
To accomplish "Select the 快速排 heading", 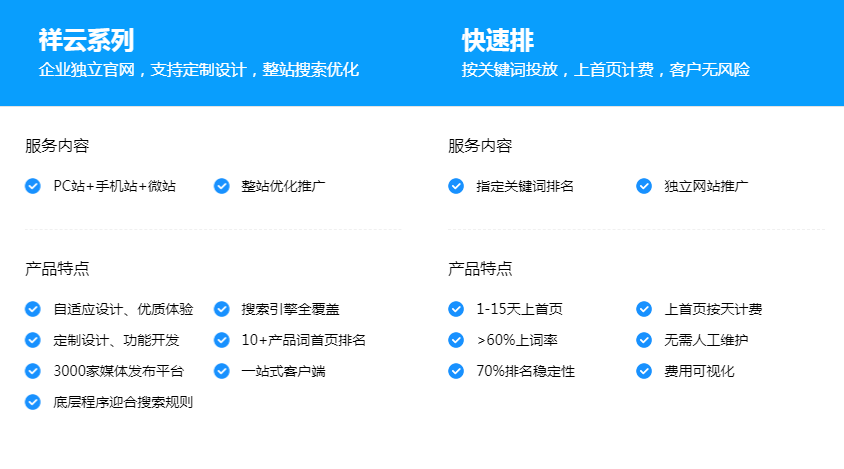I will [497, 40].
